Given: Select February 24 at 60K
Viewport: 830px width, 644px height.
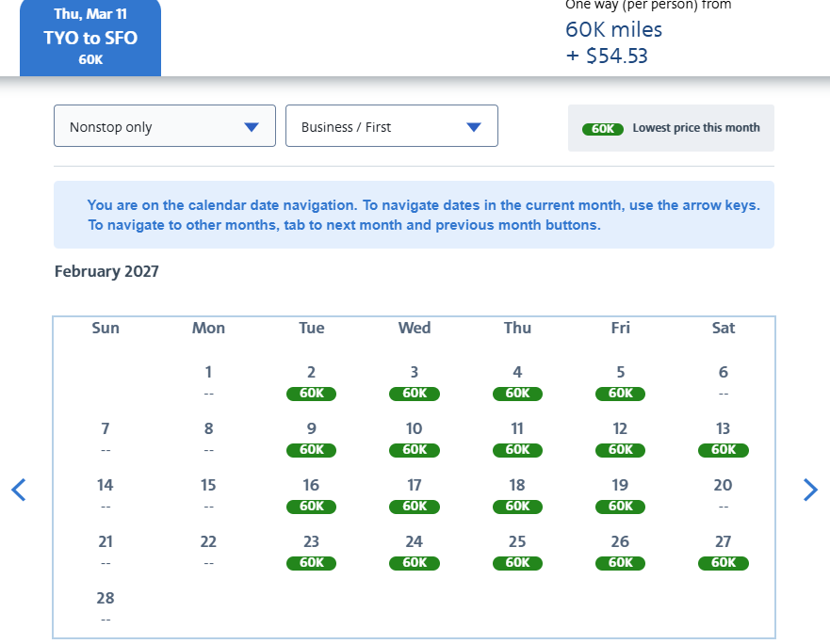Looking at the screenshot, I should [x=415, y=553].
